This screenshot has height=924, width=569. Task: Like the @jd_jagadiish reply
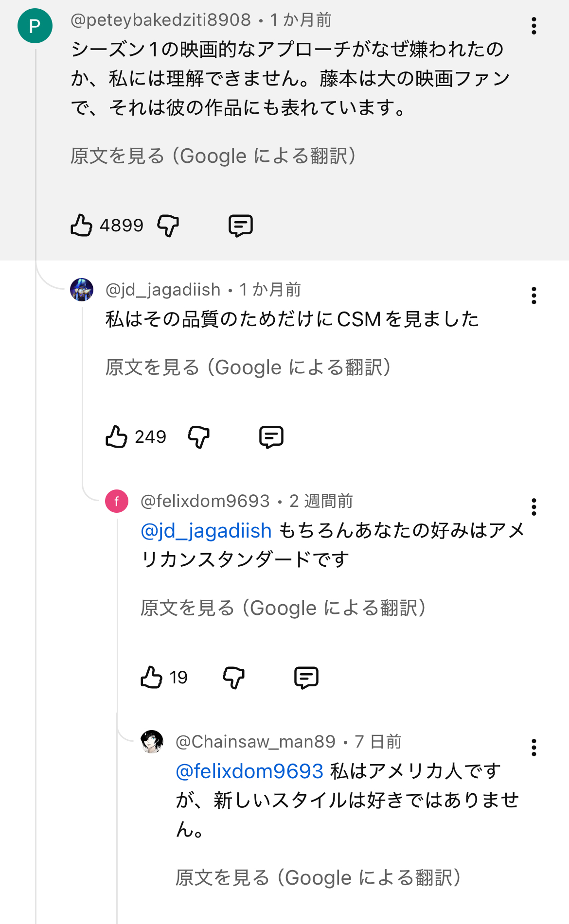click(117, 436)
